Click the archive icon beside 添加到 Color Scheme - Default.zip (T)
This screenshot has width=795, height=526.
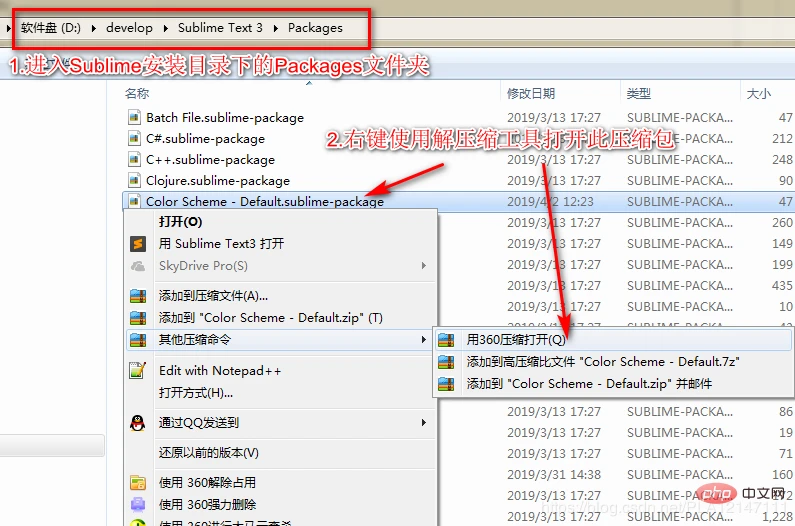[138, 318]
